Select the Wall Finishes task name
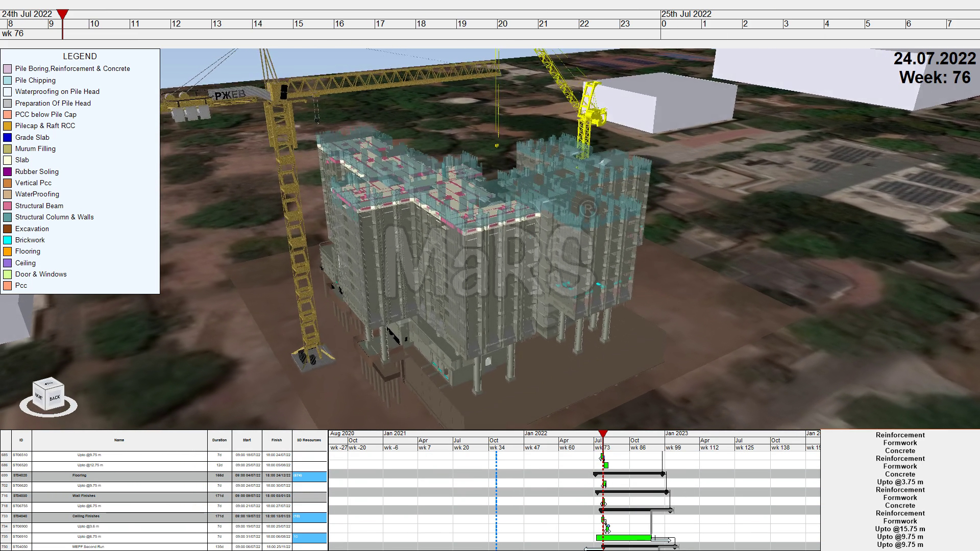980x551 pixels. tap(84, 496)
